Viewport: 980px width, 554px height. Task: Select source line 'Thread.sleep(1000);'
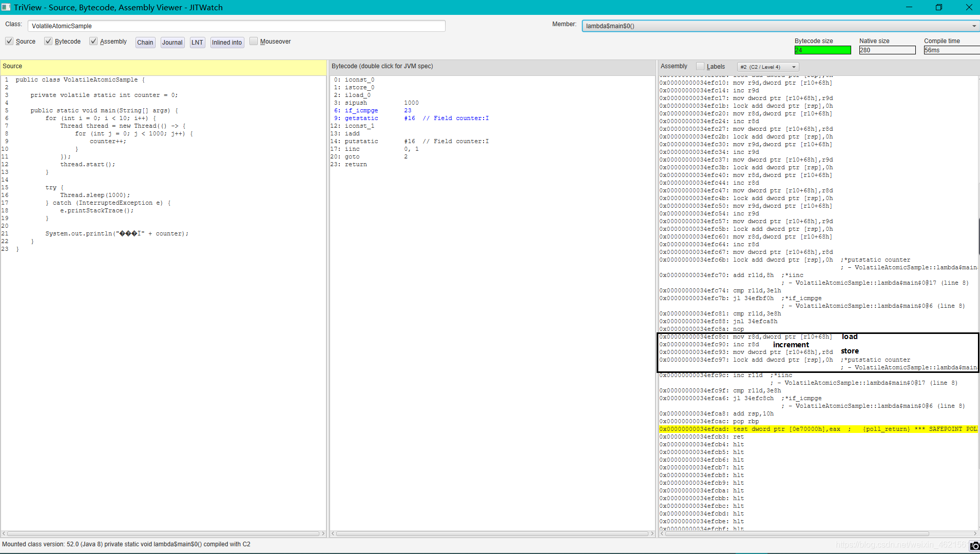pos(95,195)
